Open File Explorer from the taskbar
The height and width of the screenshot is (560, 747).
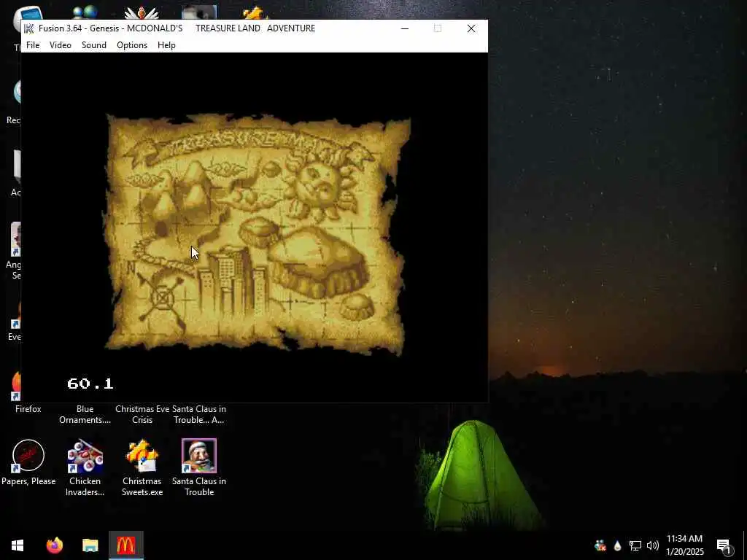point(90,545)
